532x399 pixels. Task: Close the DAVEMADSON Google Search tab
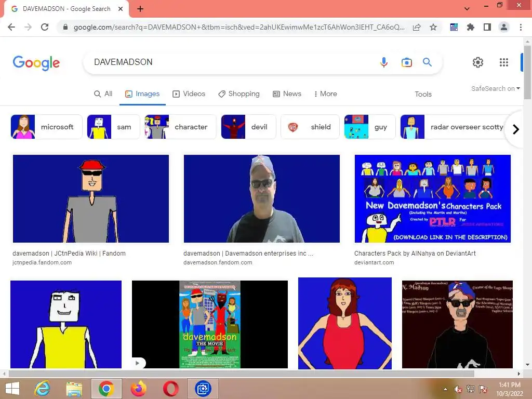point(121,9)
